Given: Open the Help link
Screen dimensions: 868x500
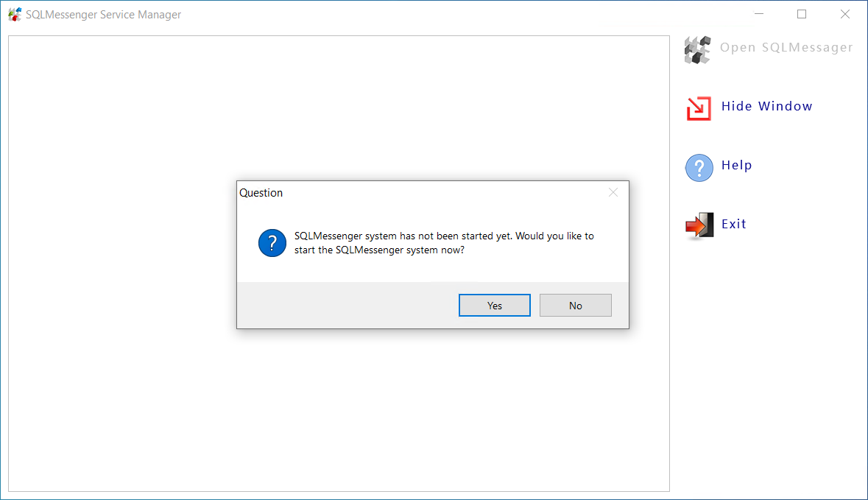Looking at the screenshot, I should pyautogui.click(x=736, y=165).
